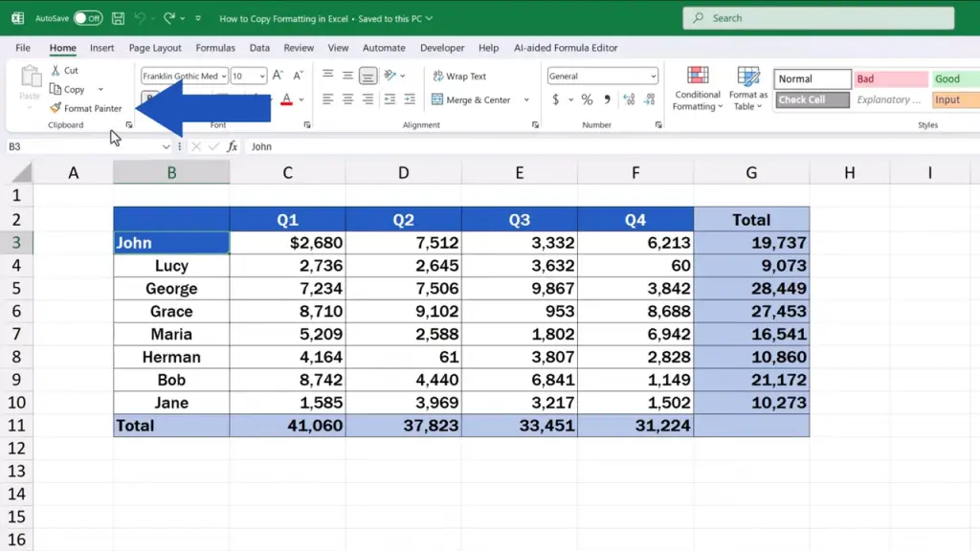Click the Center horizontal alignment icon

pyautogui.click(x=347, y=99)
